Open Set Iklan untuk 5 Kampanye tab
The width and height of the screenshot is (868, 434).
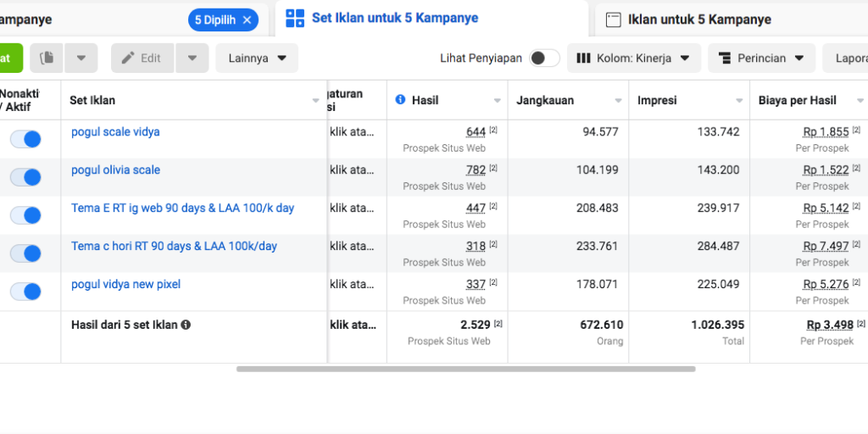coord(394,18)
